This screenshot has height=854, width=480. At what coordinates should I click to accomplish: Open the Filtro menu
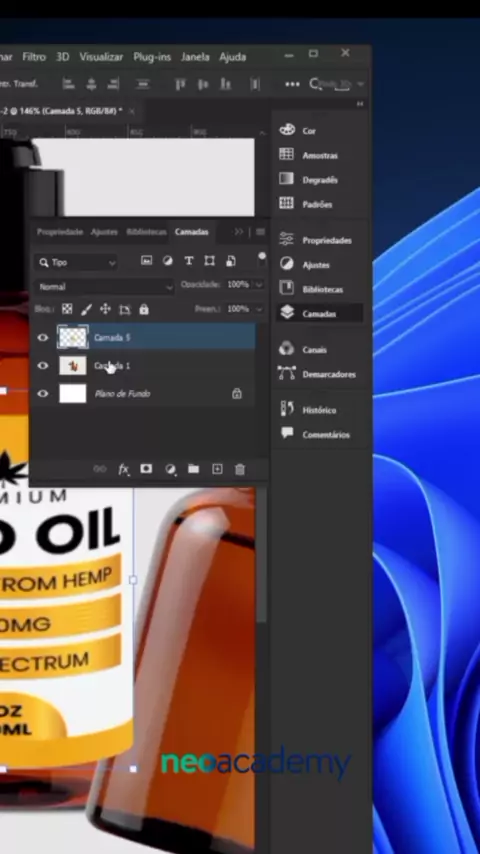[34, 57]
